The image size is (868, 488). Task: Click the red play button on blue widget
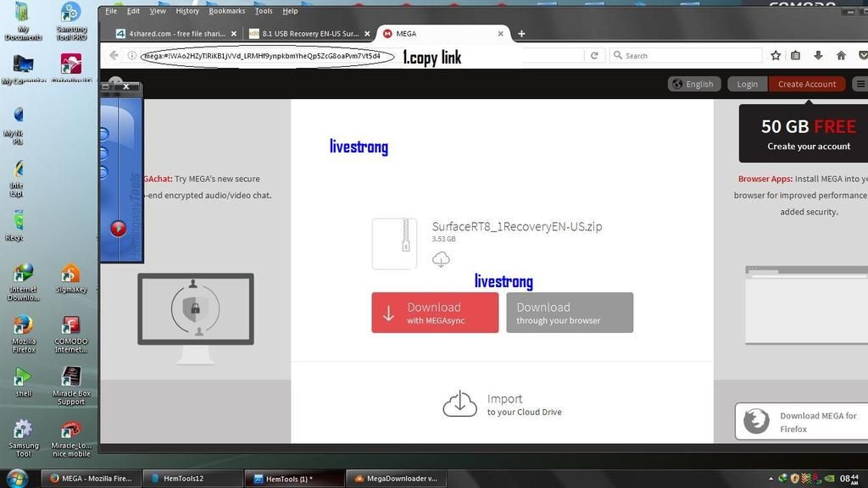pos(119,228)
